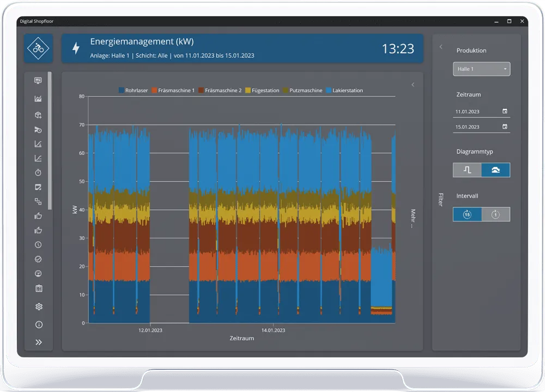Open the area chart analytics page
545x392 pixels.
click(38, 99)
